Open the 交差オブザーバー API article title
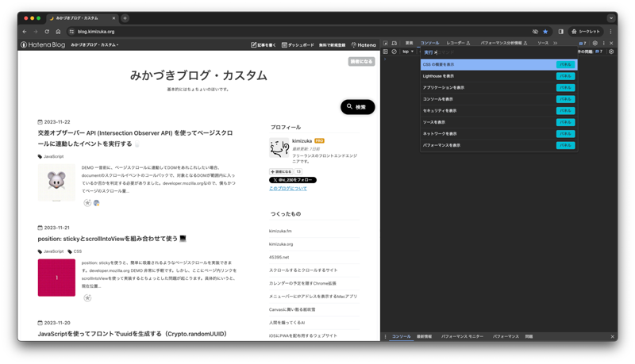Image resolution: width=635 pixels, height=364 pixels. (135, 138)
